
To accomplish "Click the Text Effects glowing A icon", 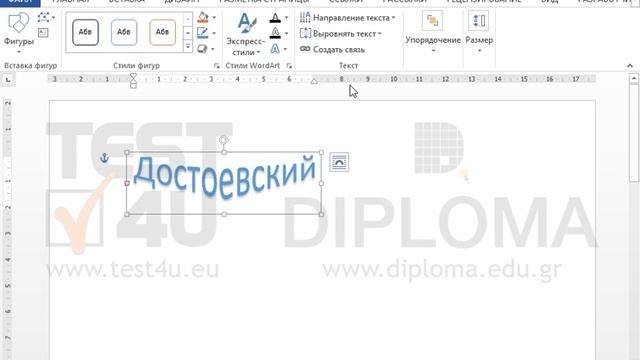I will [x=275, y=49].
